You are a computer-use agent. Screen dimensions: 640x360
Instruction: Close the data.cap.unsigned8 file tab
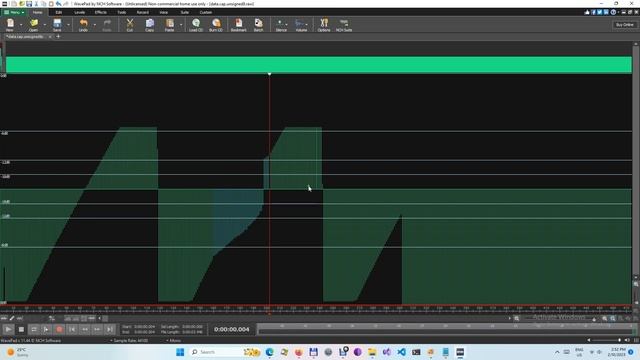50,36
